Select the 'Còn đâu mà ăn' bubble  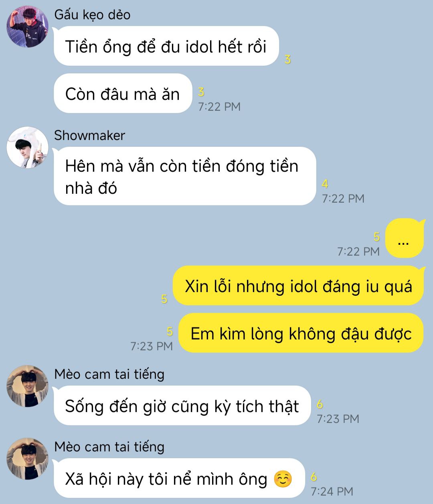[123, 93]
